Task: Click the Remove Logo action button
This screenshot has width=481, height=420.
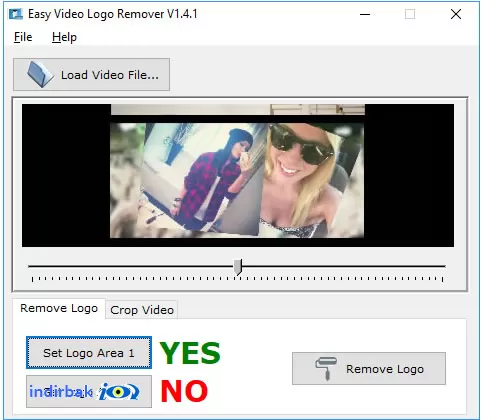Action: [369, 369]
